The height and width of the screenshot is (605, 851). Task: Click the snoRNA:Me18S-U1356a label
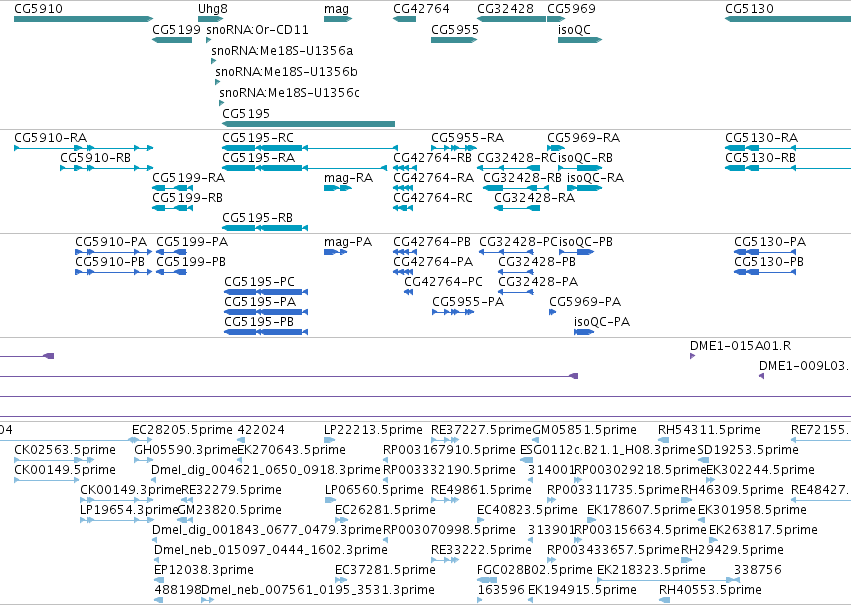coord(282,50)
